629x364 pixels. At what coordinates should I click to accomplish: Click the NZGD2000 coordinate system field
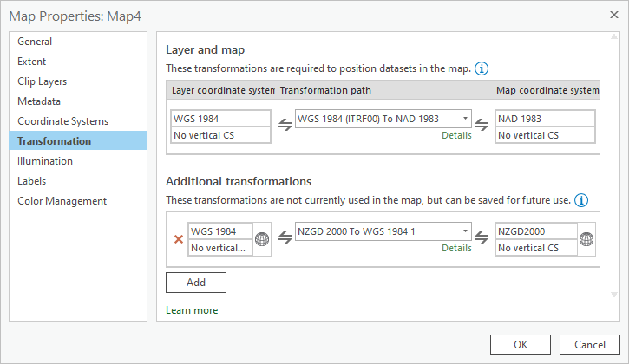tap(537, 231)
